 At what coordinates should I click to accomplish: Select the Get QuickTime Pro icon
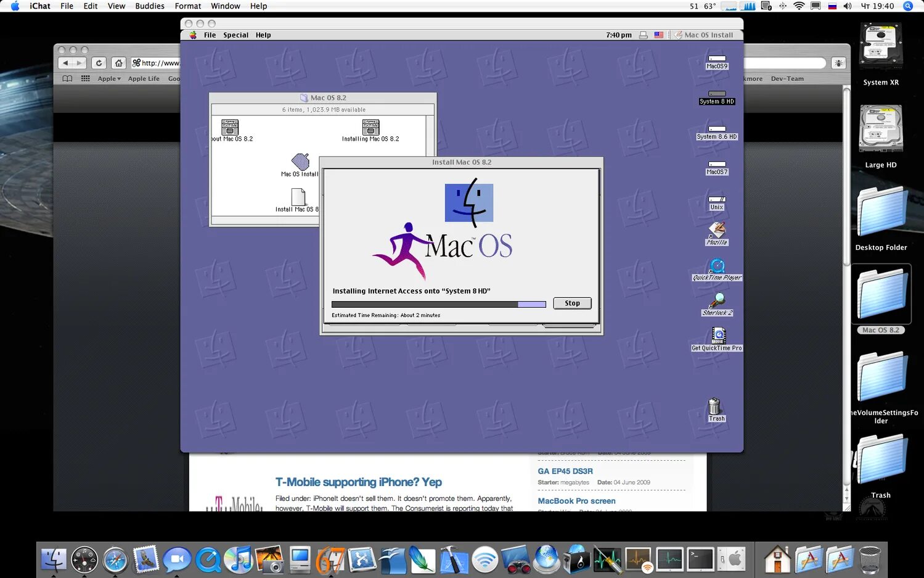(x=717, y=340)
